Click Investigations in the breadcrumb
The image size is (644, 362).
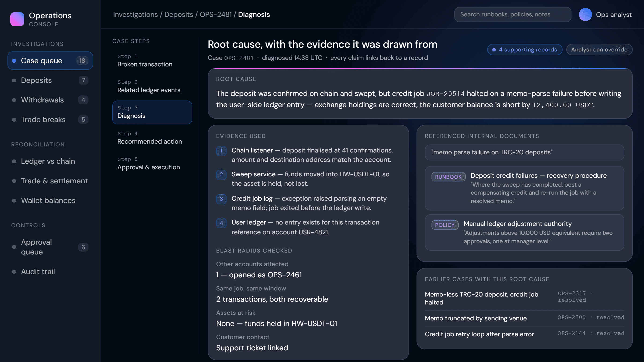(135, 14)
